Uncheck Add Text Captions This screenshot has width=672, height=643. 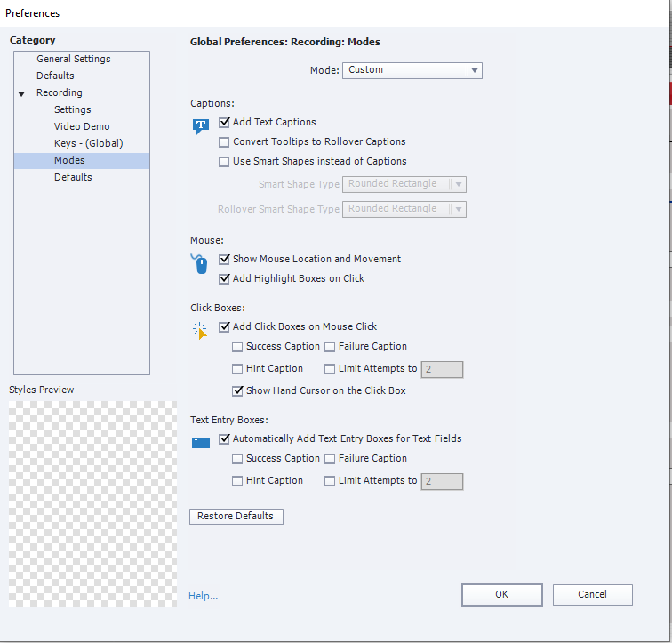pyautogui.click(x=224, y=123)
